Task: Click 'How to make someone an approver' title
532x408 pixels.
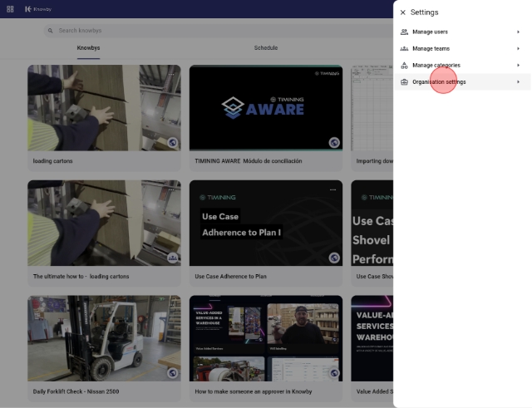Action: tap(254, 391)
